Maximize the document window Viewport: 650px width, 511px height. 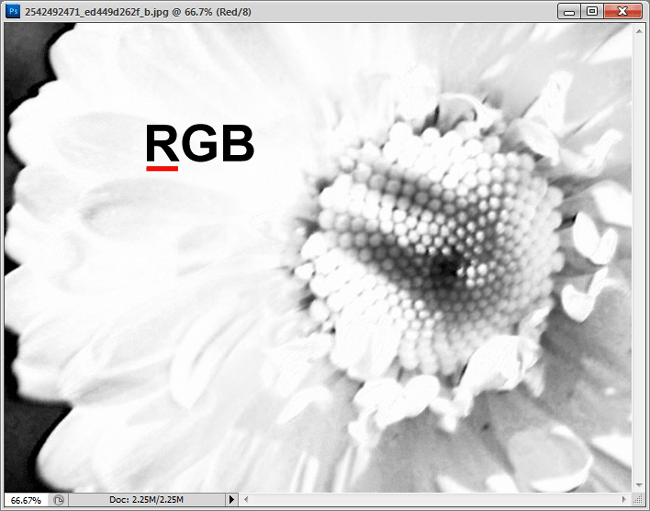coord(592,12)
